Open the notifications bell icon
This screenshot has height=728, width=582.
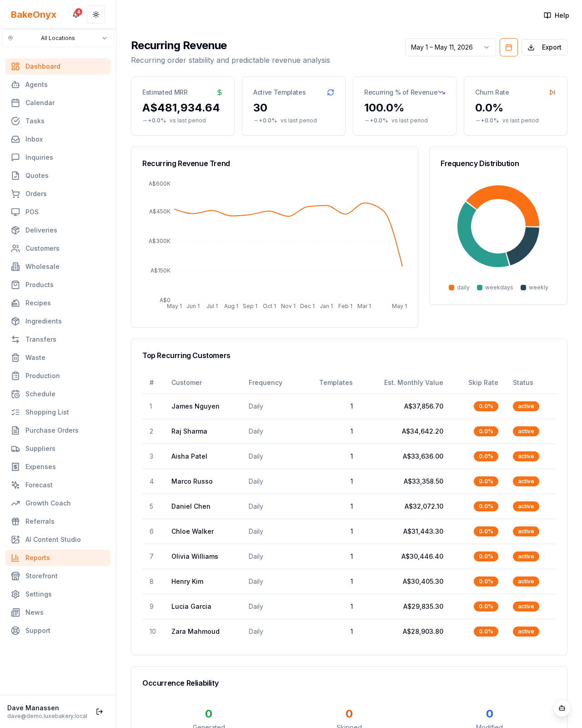(76, 15)
